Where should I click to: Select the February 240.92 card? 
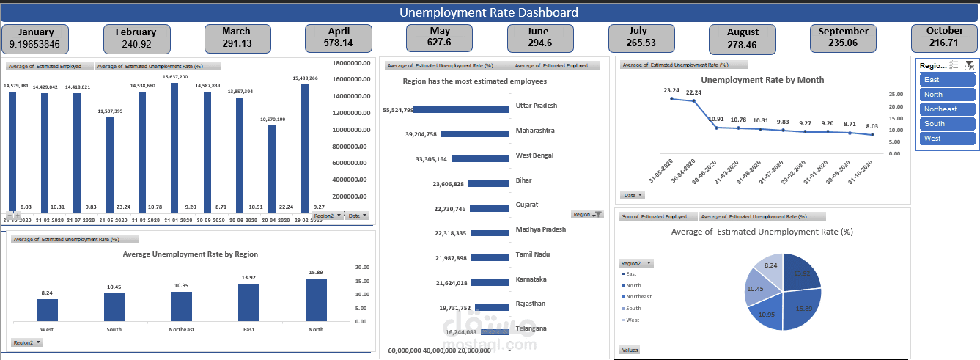point(136,38)
